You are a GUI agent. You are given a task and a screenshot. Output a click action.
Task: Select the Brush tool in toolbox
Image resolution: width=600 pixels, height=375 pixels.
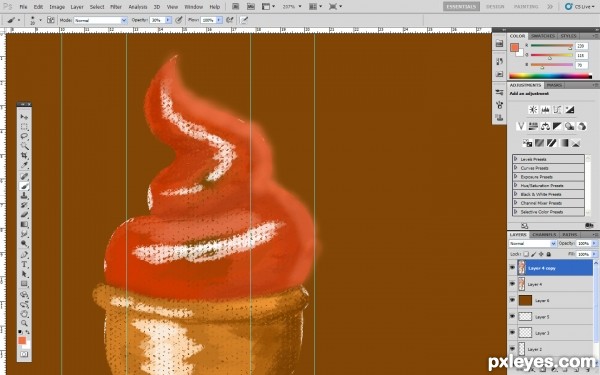[24, 186]
